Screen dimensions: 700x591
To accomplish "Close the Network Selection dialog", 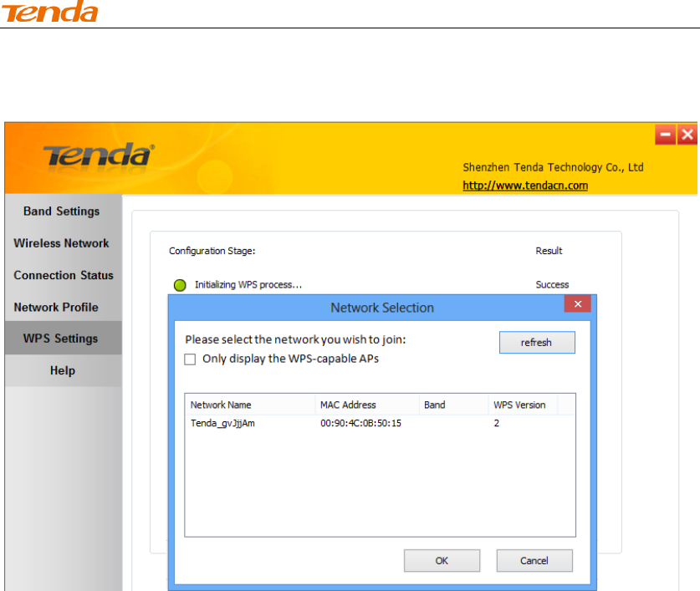I will tap(578, 304).
